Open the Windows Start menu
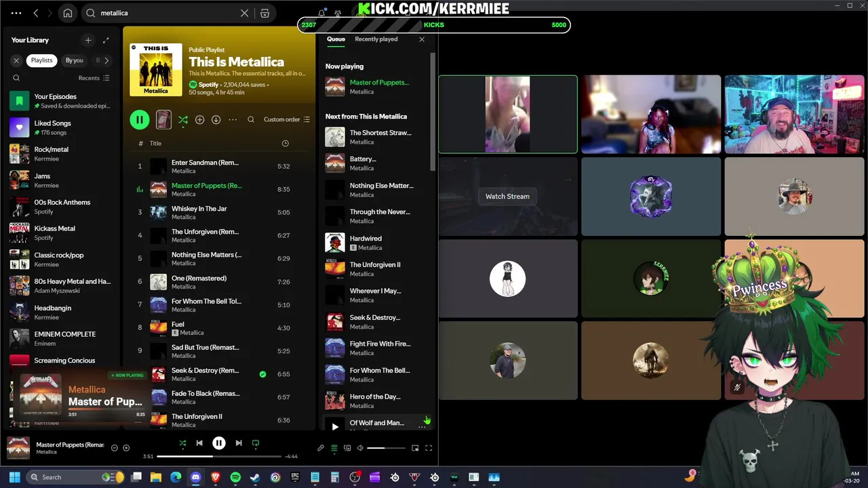 pos(14,477)
